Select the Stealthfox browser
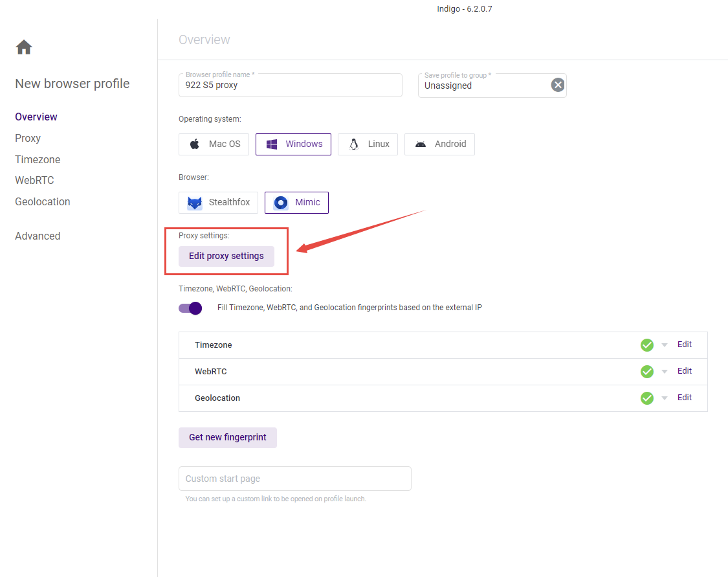 pos(218,203)
